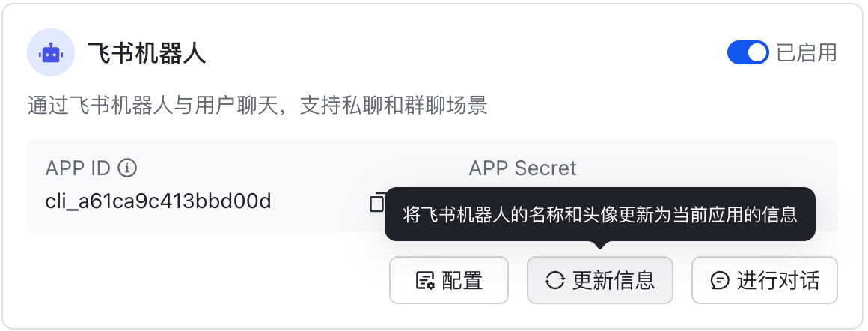Click the Feishu robot avatar icon

point(51,52)
